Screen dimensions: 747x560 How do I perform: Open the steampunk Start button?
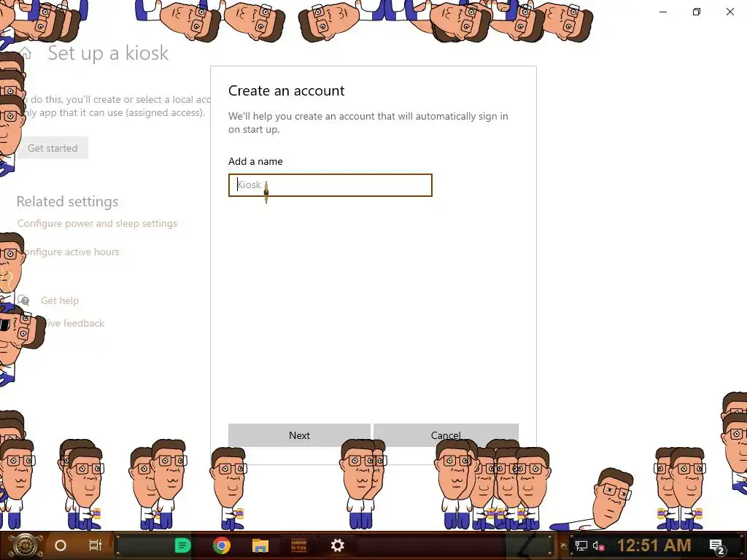click(x=26, y=545)
